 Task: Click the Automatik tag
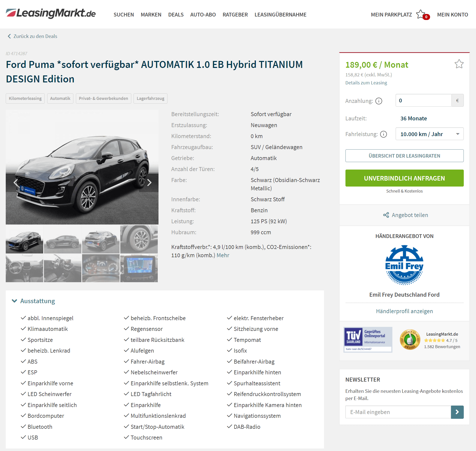(60, 98)
